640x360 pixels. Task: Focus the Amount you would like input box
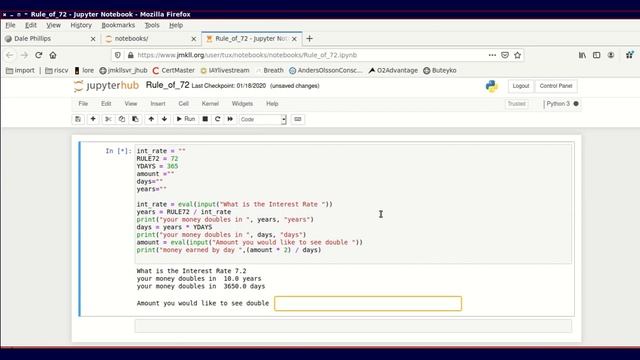pos(368,303)
